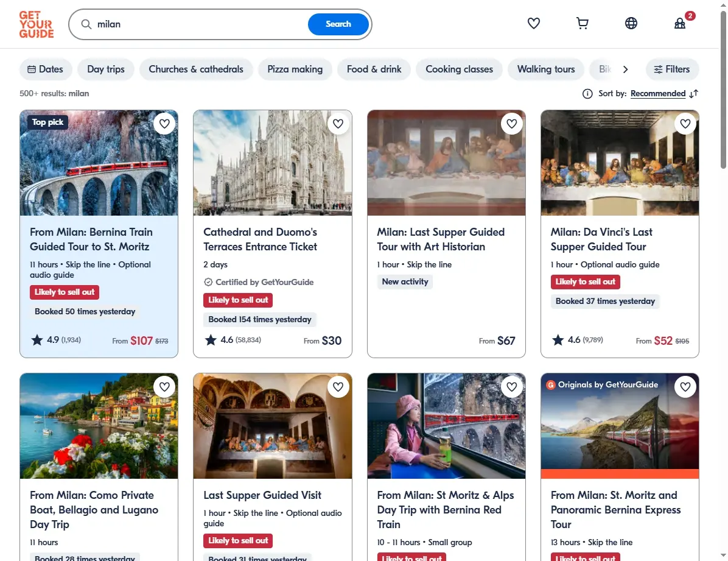Click Booked 50 times yesterday label

click(x=85, y=312)
